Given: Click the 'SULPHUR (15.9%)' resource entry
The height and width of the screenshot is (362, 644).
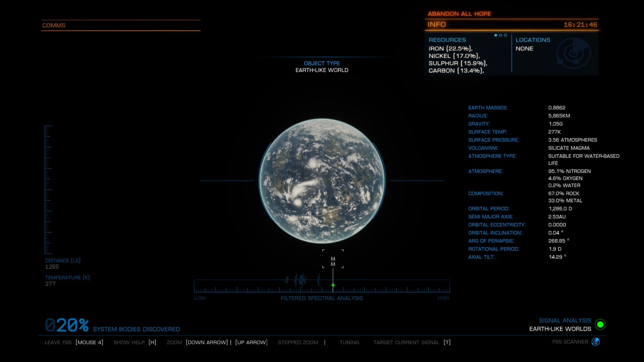Looking at the screenshot, I should pos(458,63).
